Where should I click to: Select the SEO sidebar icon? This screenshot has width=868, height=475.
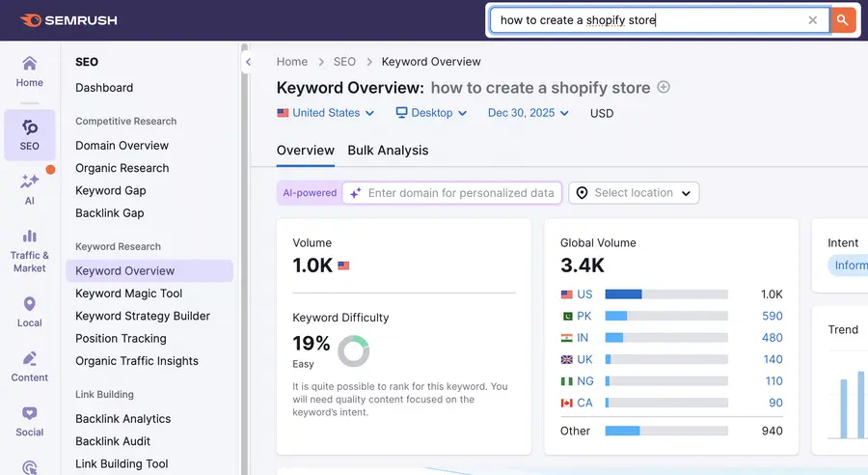[29, 135]
